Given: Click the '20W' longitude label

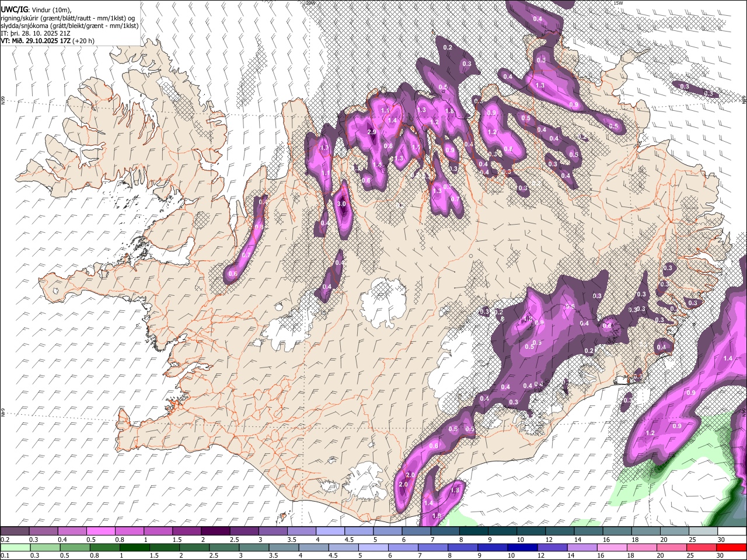Looking at the screenshot, I should 310,3.
